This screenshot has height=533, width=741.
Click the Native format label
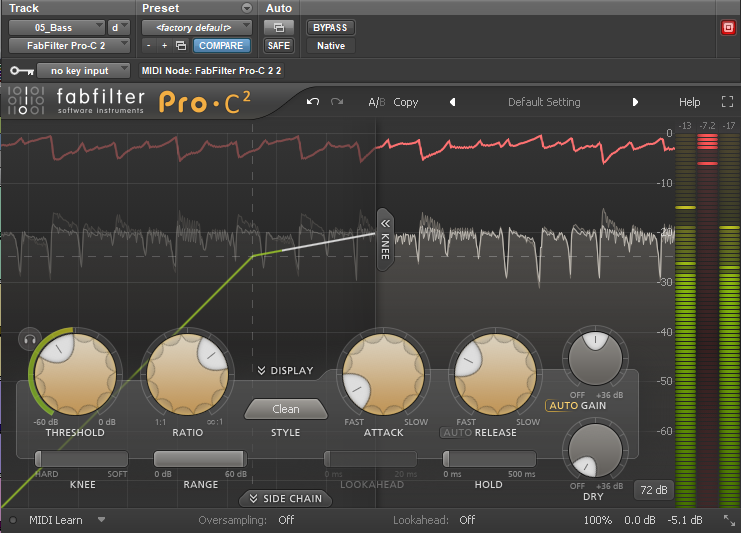(331, 45)
